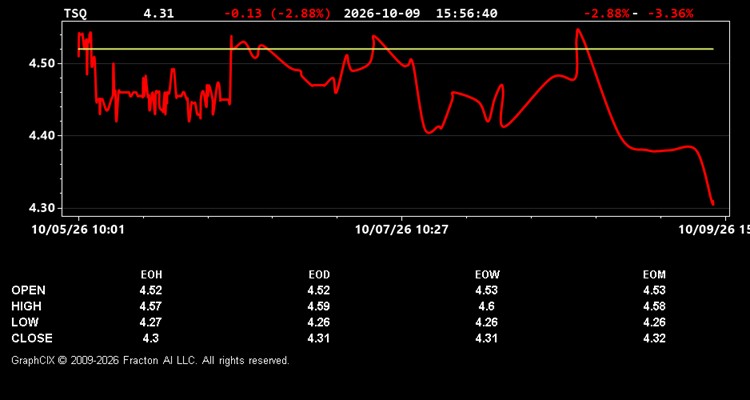Select EOD high value 4.59

click(x=319, y=306)
